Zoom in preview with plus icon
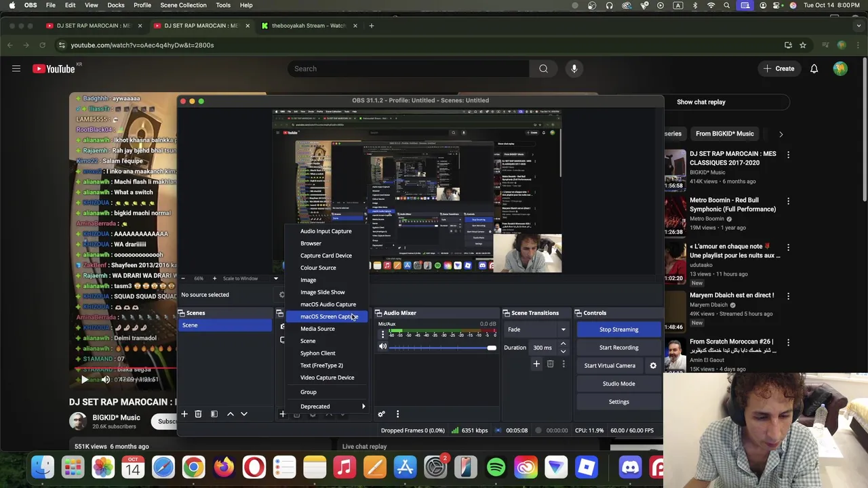 coord(214,279)
